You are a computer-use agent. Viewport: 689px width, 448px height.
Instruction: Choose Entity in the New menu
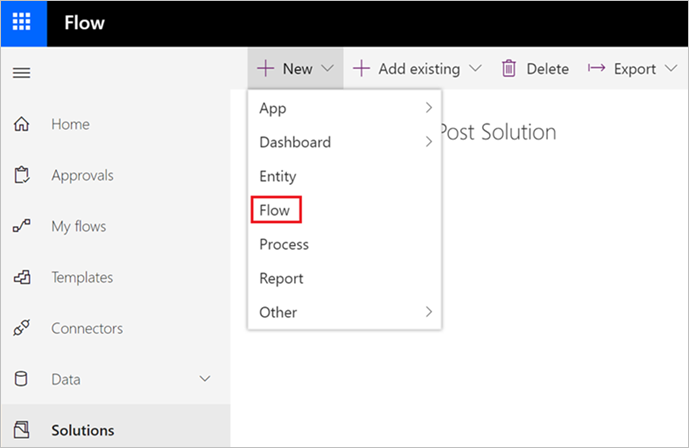[x=344, y=176]
